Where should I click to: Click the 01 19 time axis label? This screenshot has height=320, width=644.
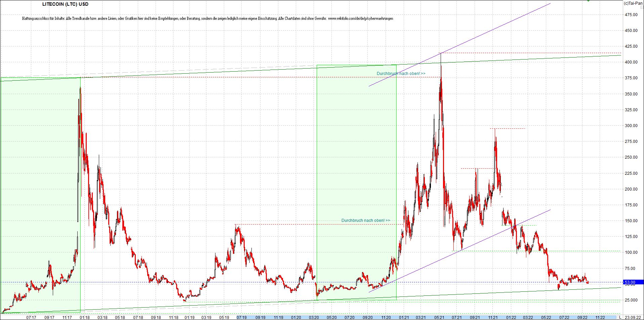point(190,318)
